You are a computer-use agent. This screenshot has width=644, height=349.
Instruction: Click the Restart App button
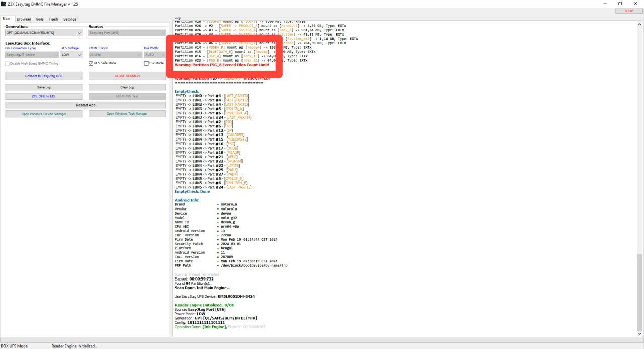pyautogui.click(x=86, y=105)
